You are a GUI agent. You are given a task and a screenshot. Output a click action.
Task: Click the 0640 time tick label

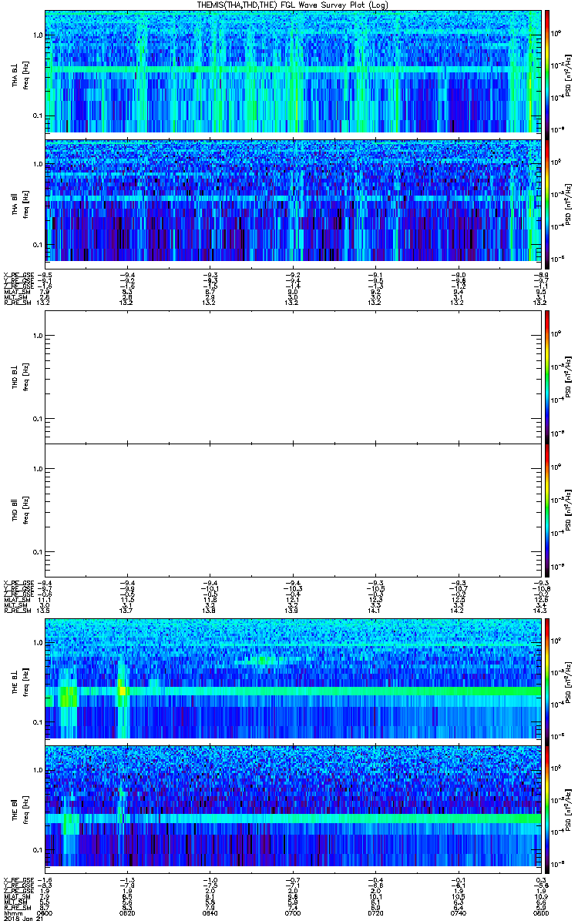pos(210,912)
